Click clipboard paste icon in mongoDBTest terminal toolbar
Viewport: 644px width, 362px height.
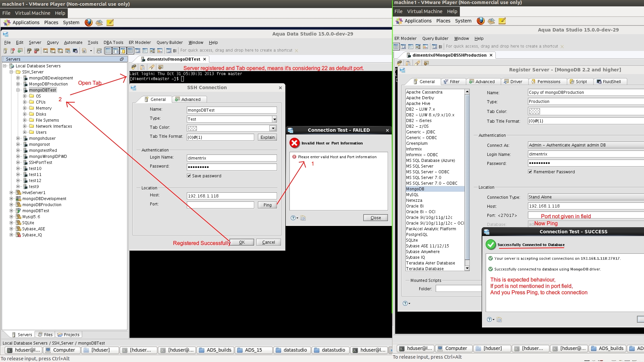pos(143,67)
